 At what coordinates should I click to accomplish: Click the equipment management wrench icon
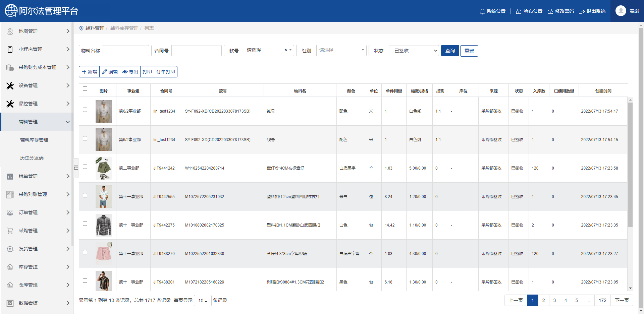coord(10,85)
